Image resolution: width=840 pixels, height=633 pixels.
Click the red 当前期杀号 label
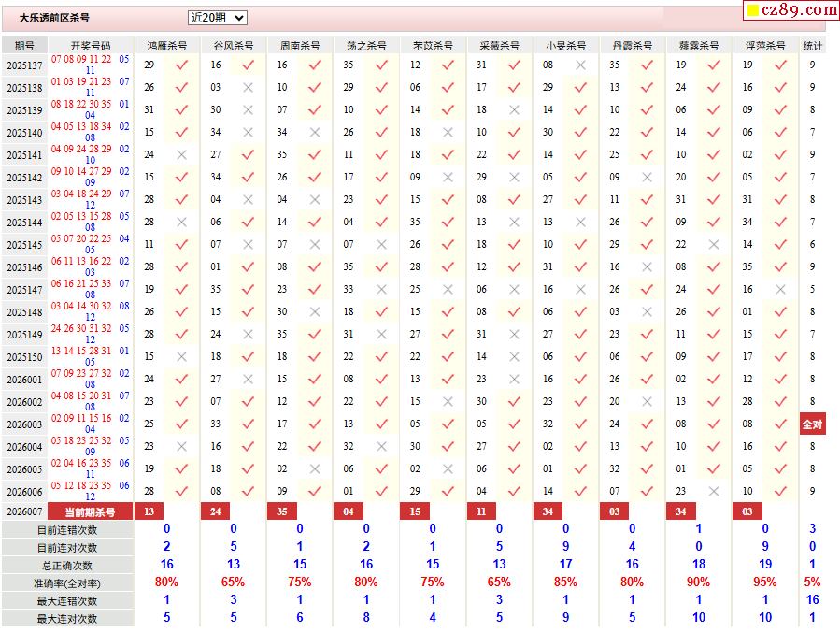coord(90,511)
